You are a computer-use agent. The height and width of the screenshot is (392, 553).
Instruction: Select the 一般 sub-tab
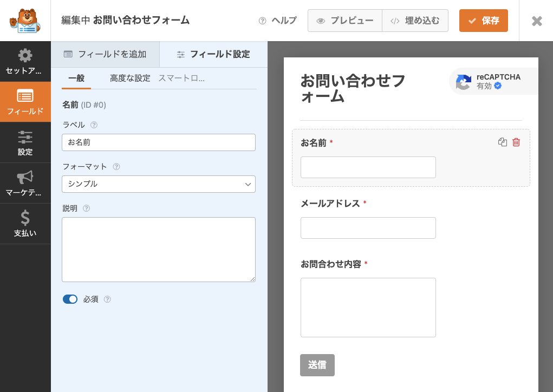coord(76,79)
